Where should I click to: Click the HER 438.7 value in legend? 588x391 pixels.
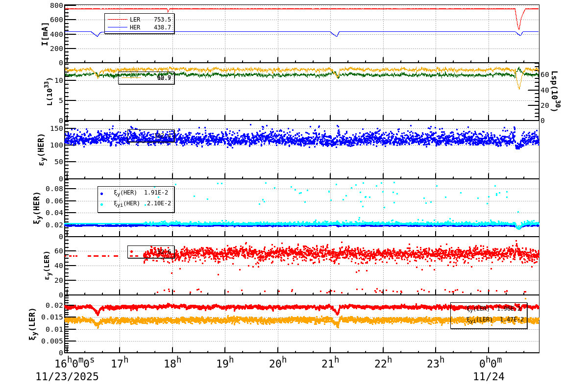tap(162, 27)
